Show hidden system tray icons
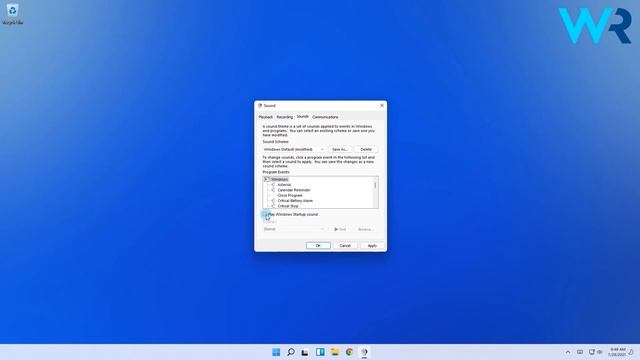This screenshot has width=640, height=360. (568, 352)
